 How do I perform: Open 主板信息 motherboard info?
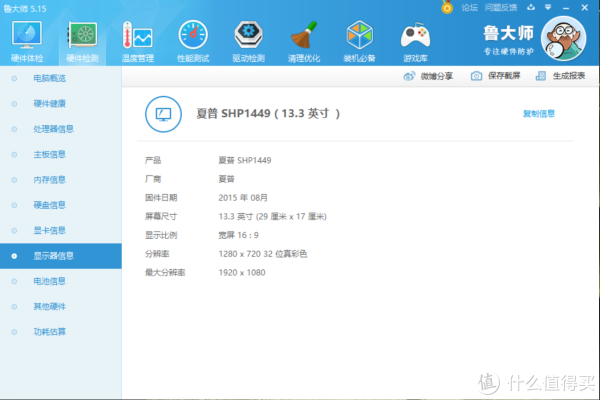pyautogui.click(x=50, y=154)
